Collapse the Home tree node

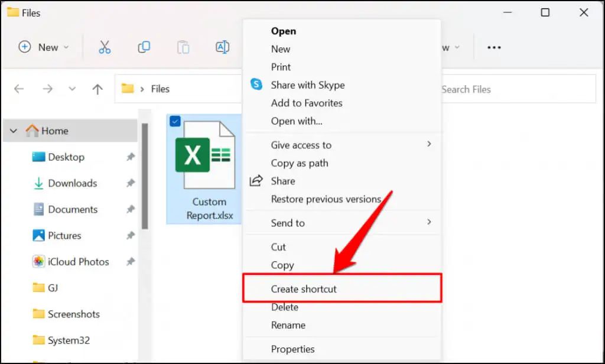coord(14,131)
